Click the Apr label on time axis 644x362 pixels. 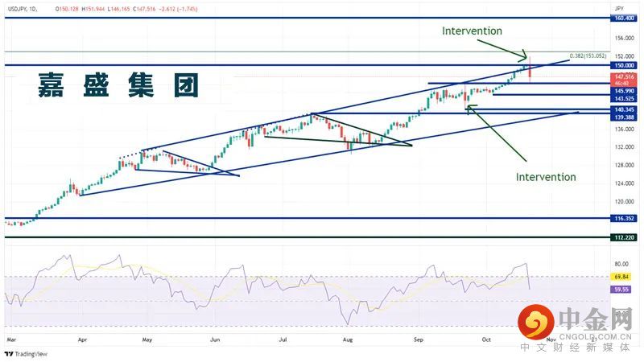[82, 339]
